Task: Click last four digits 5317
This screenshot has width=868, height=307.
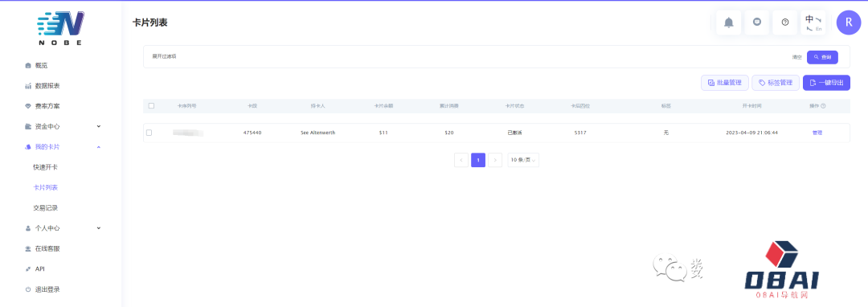Action: pyautogui.click(x=580, y=133)
